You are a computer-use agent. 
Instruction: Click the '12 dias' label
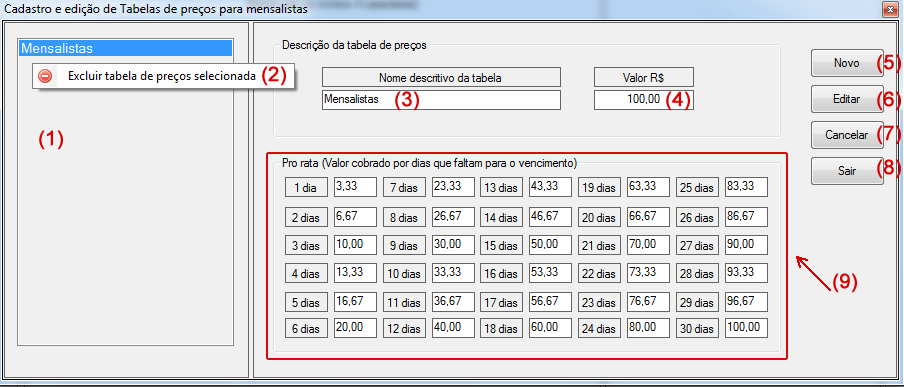click(x=404, y=329)
